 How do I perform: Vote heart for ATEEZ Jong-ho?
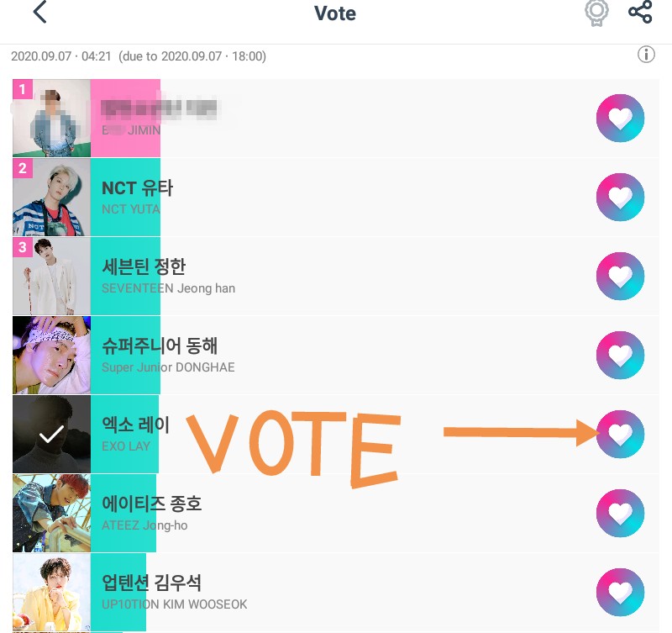pos(620,513)
